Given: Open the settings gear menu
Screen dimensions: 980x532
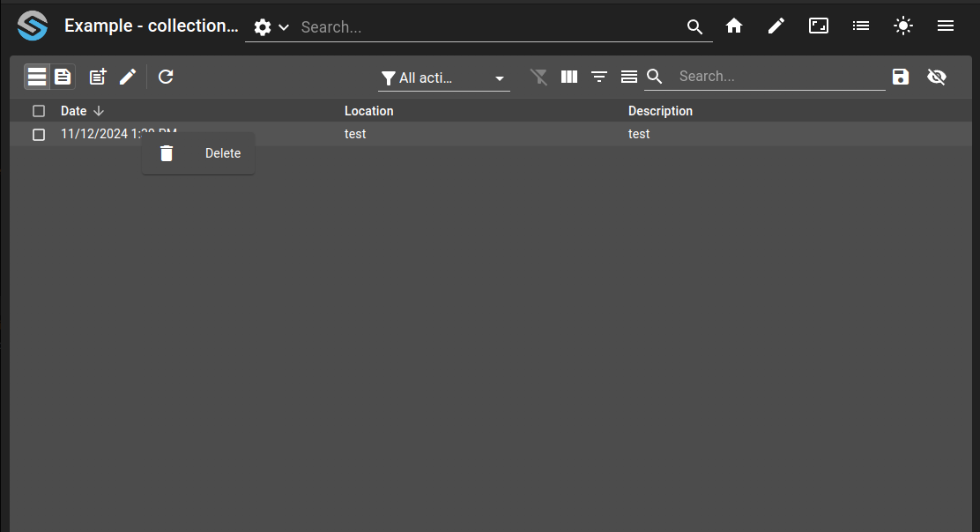Looking at the screenshot, I should (263, 26).
